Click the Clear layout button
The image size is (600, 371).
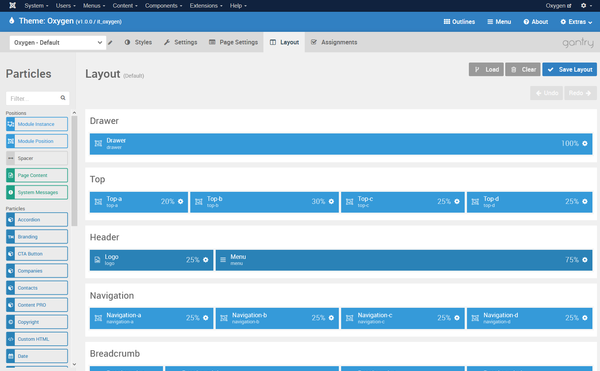pyautogui.click(x=523, y=69)
